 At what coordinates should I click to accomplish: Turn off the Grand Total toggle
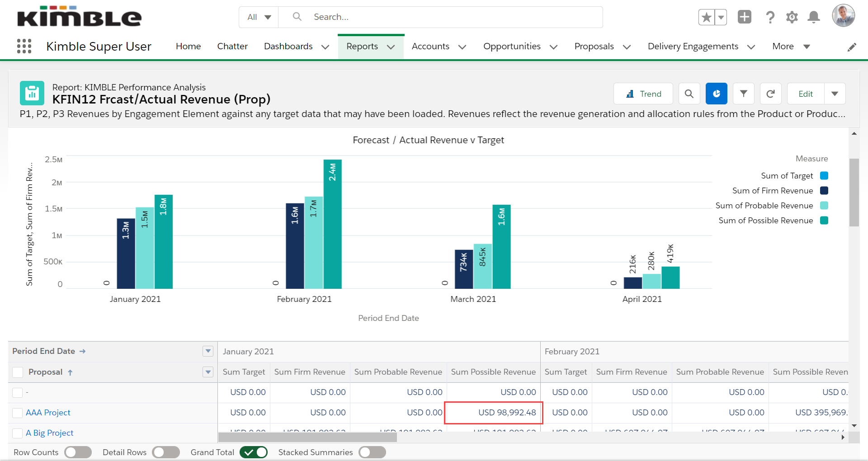pyautogui.click(x=254, y=452)
